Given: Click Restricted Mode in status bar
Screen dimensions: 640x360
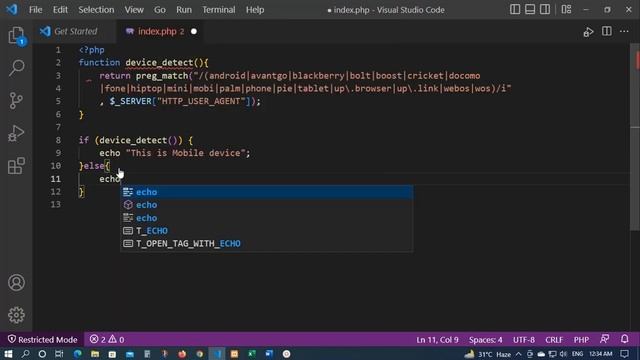Looking at the screenshot, I should coord(42,340).
